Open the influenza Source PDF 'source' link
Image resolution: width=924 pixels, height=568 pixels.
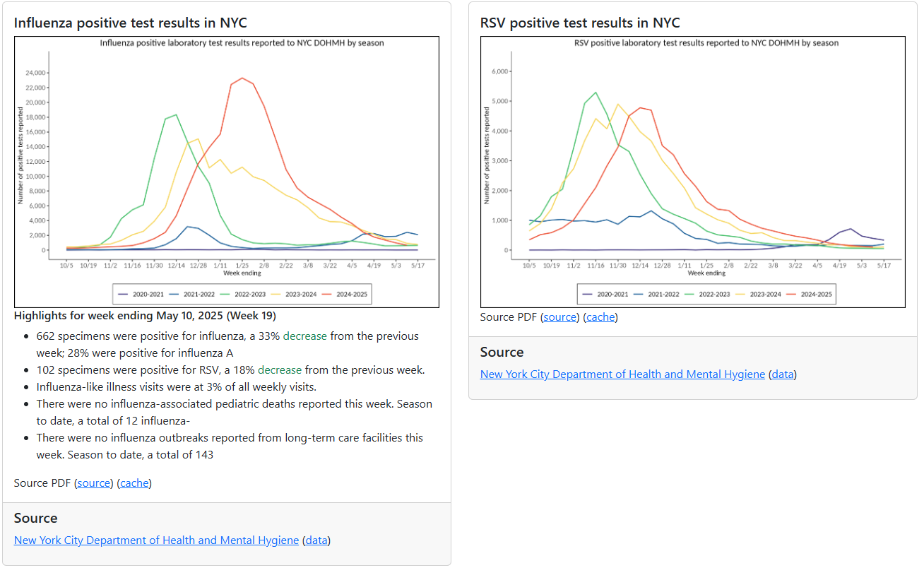point(93,483)
